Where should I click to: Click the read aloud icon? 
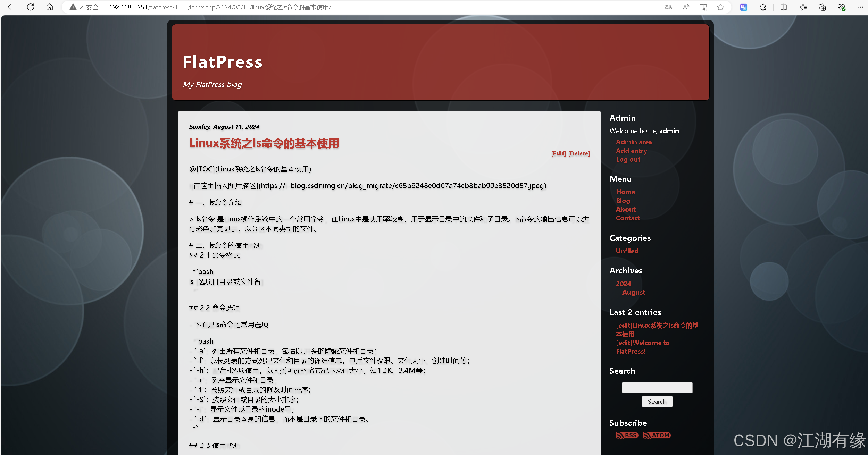point(686,7)
